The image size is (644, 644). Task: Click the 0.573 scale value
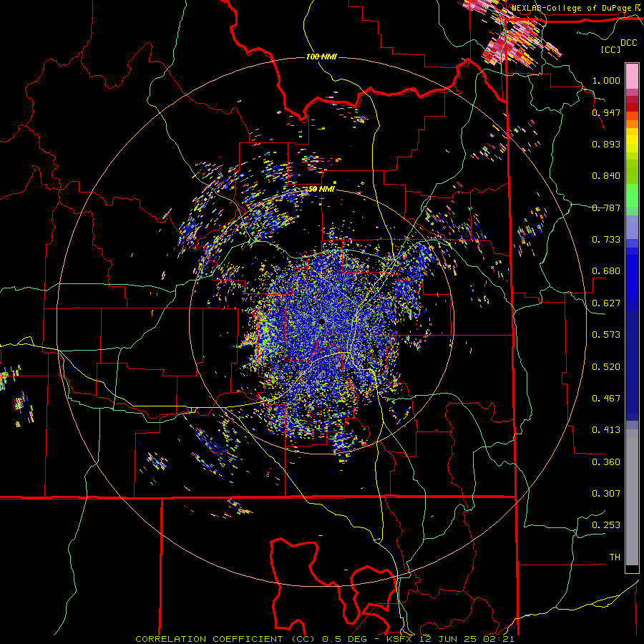[x=606, y=335]
